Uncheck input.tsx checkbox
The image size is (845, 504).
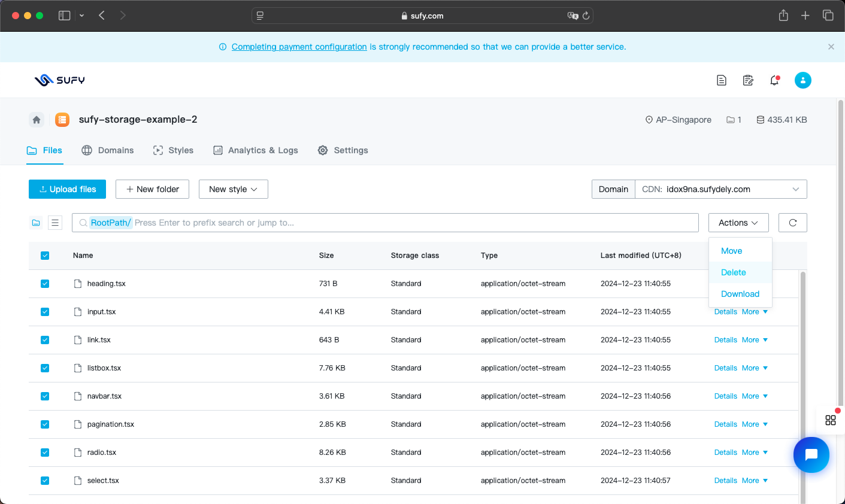[45, 312]
